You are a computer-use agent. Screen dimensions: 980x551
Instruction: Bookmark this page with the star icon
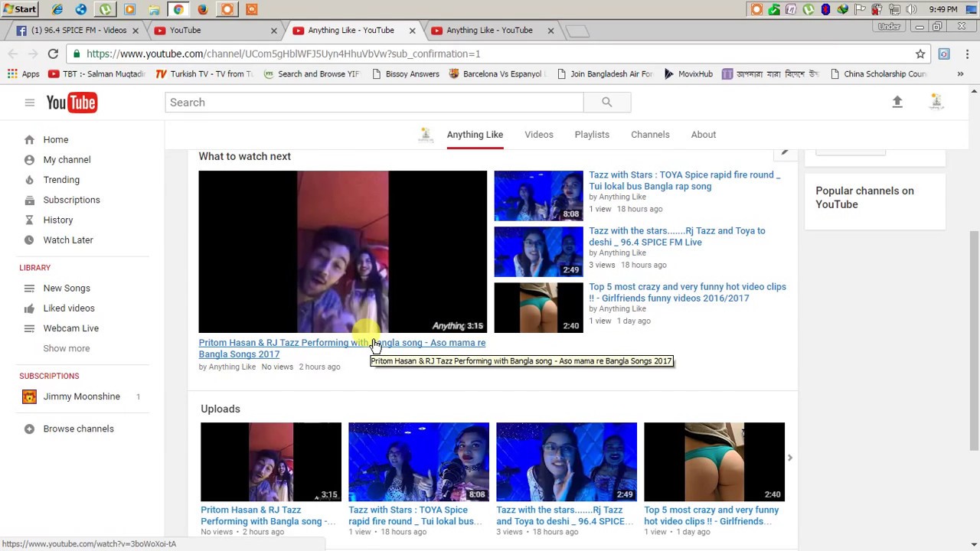click(920, 54)
